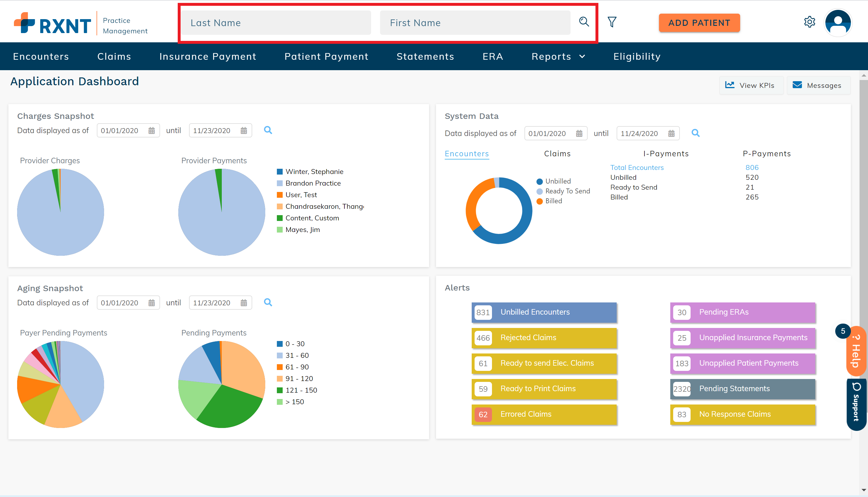
Task: Open the Charges Snapshot start date calendar picker
Action: click(152, 130)
